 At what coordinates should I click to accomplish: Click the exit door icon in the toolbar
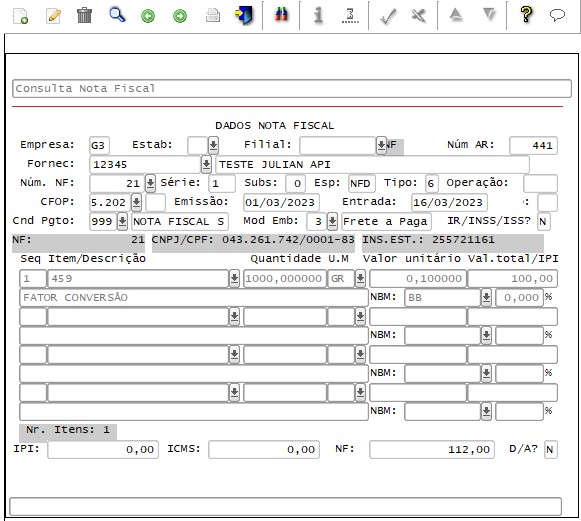click(x=243, y=16)
